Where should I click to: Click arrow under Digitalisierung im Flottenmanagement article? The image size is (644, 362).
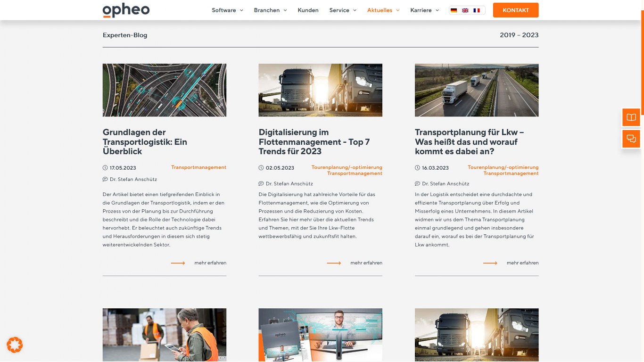tap(334, 263)
